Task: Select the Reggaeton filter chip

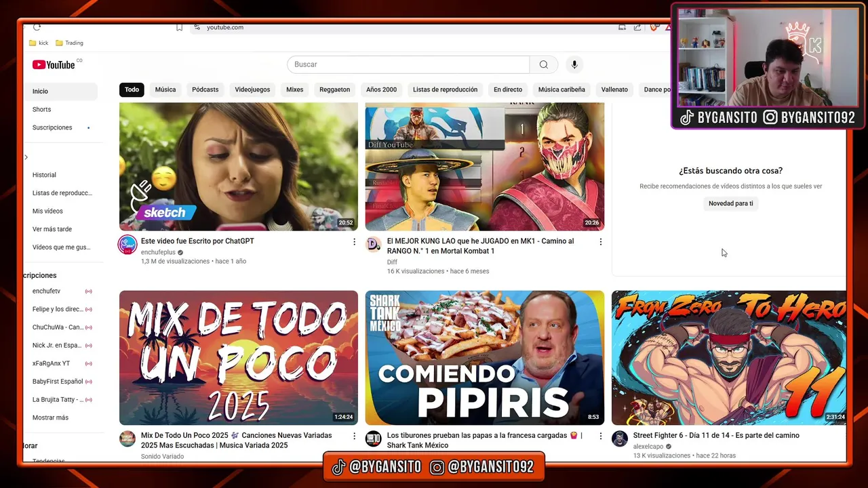Action: point(335,89)
